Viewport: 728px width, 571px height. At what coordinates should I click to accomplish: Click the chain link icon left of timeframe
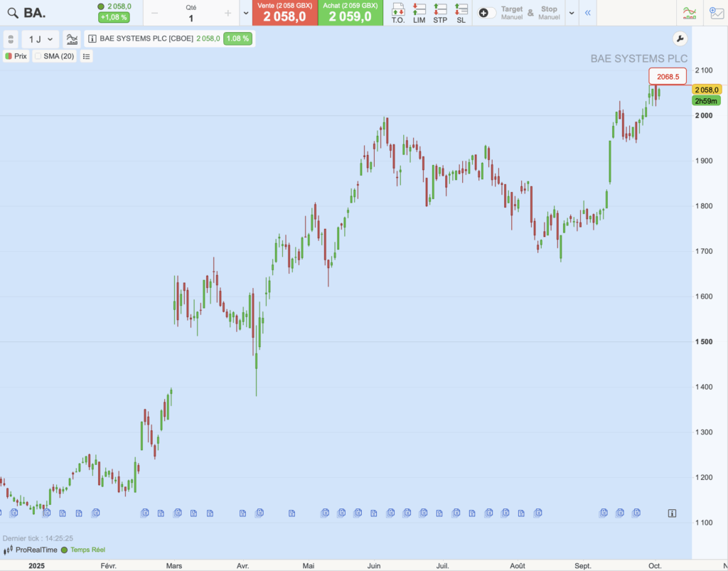pos(11,39)
